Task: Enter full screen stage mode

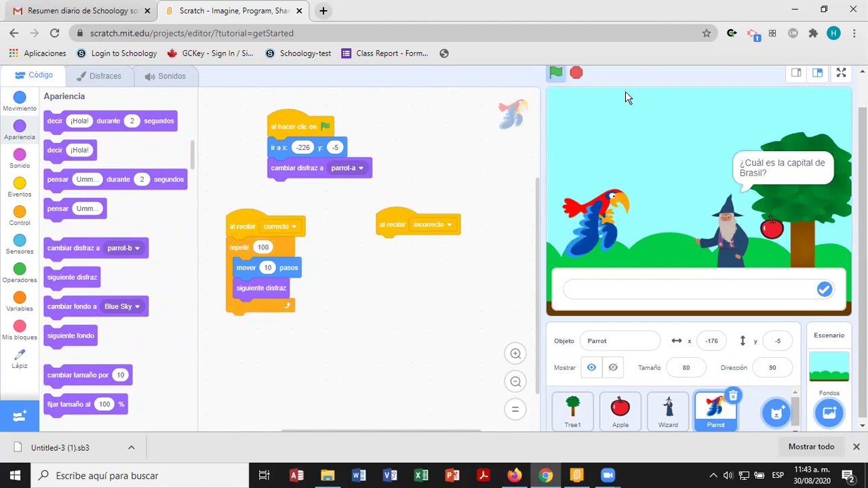Action: click(x=841, y=73)
